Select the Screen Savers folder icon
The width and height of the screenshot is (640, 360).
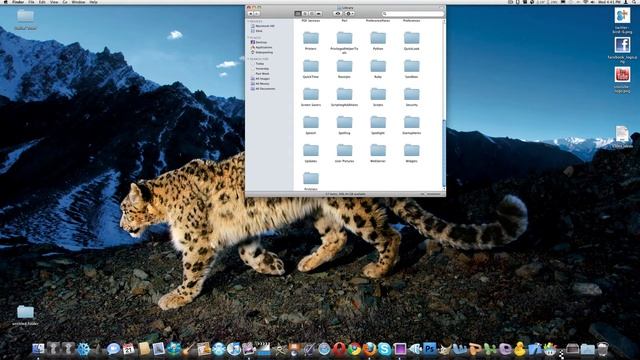click(x=311, y=95)
